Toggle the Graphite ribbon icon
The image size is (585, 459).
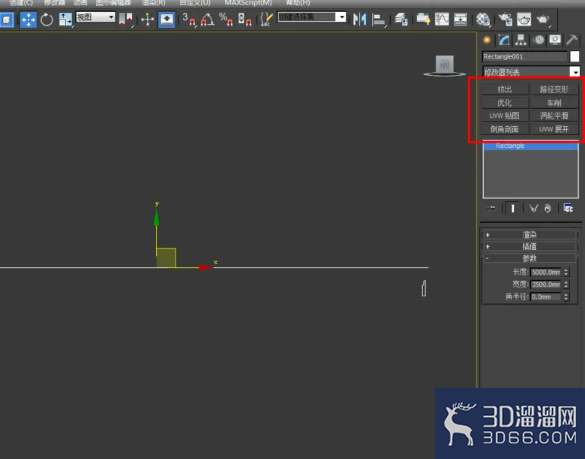423,19
